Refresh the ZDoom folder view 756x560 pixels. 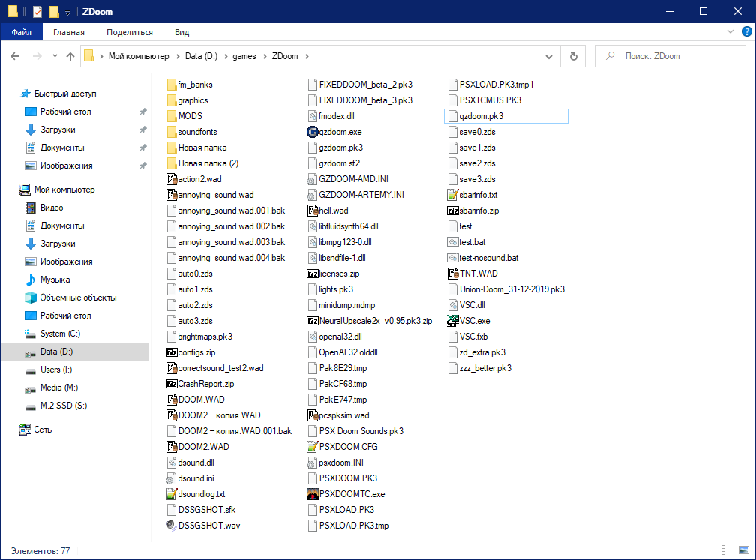click(x=573, y=56)
